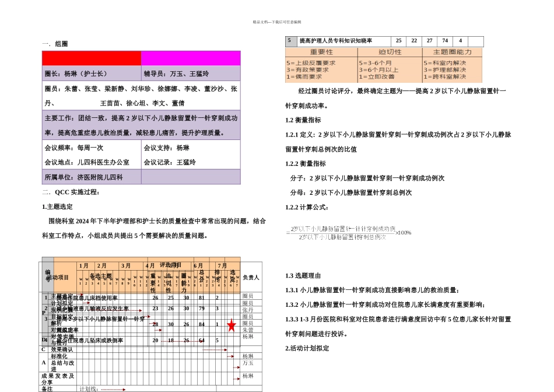
Task: Select the heading '一. 组圈'
Action: (55, 44)
